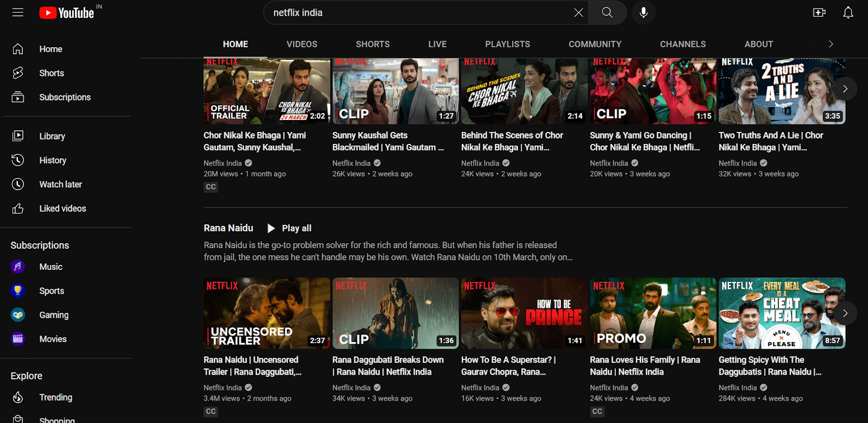868x423 pixels.
Task: Click the magnifier search button
Action: click(x=608, y=12)
